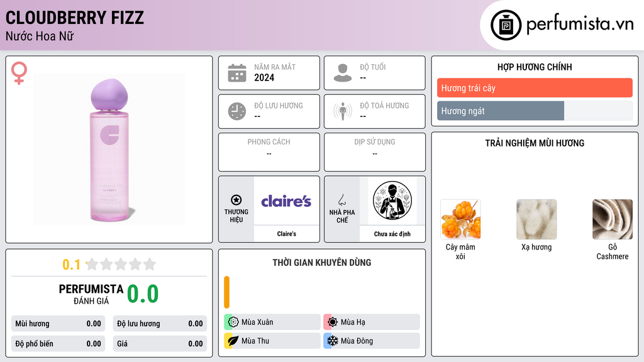Click the clock icon for Độ lưu hương

tap(237, 111)
